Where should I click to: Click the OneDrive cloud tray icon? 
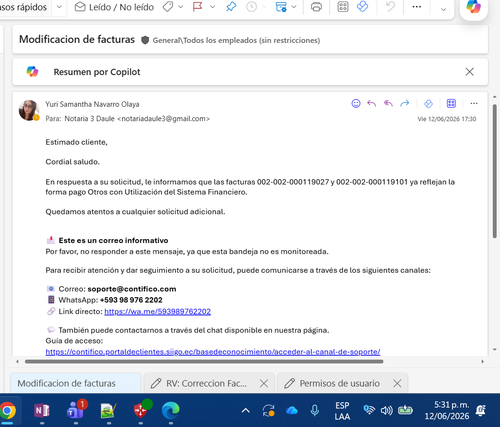pyautogui.click(x=292, y=411)
